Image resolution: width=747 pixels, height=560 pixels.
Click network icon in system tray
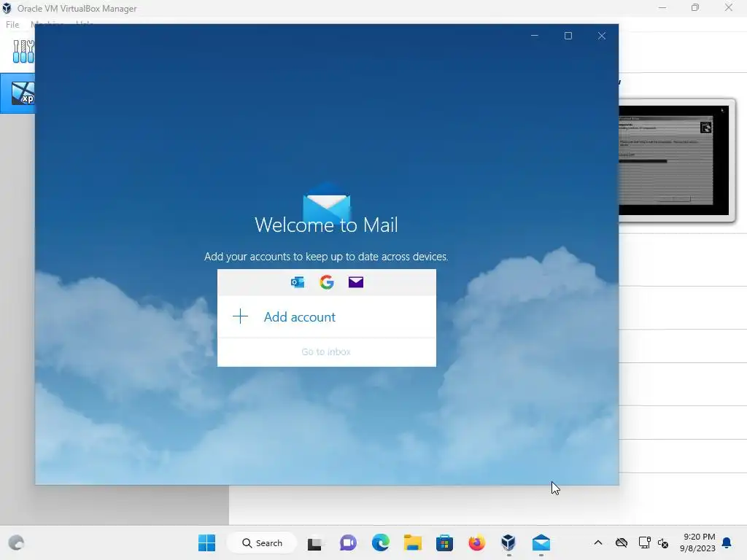coord(644,542)
